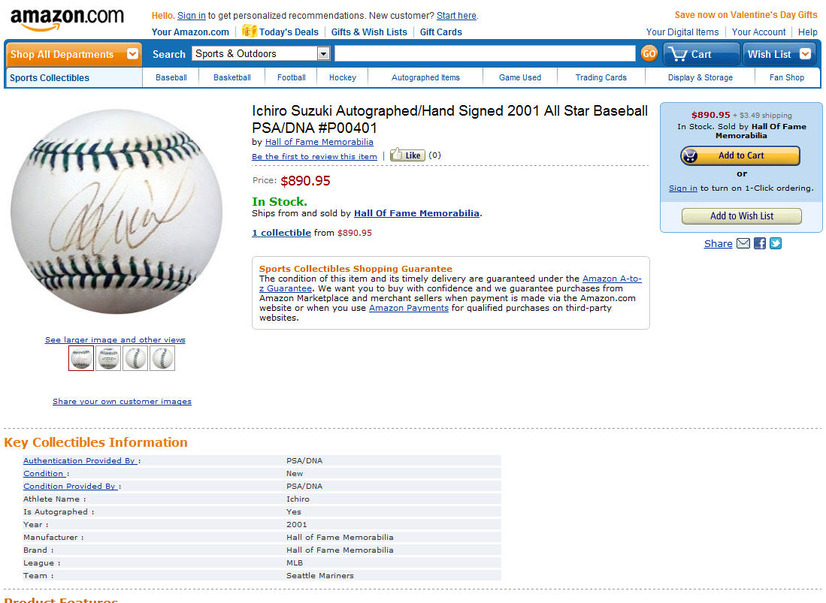The image size is (826, 603).
Task: Click Add to Wish List button
Action: (x=742, y=216)
